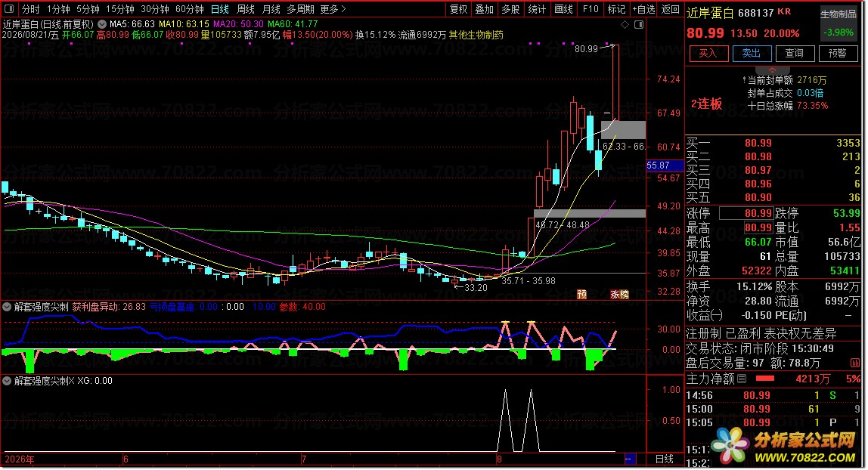Select the 60分钟 period tab
This screenshot has height=470, width=868.
coord(189,9)
